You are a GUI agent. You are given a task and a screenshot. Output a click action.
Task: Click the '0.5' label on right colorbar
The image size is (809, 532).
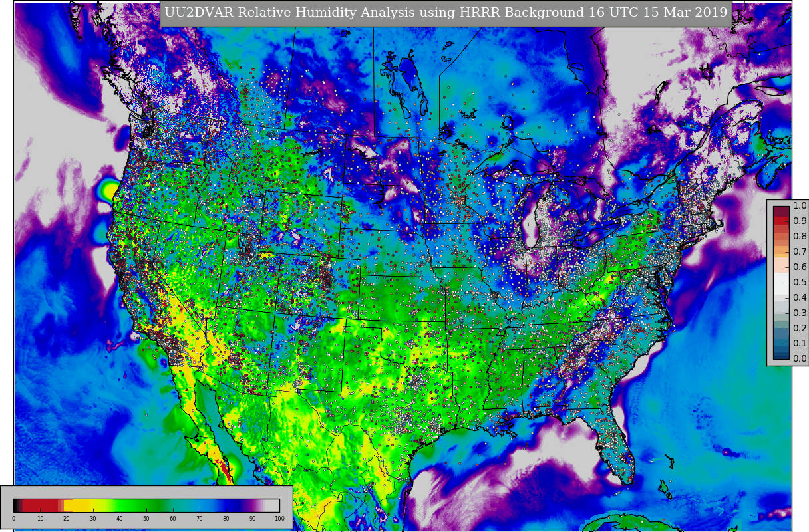800,283
